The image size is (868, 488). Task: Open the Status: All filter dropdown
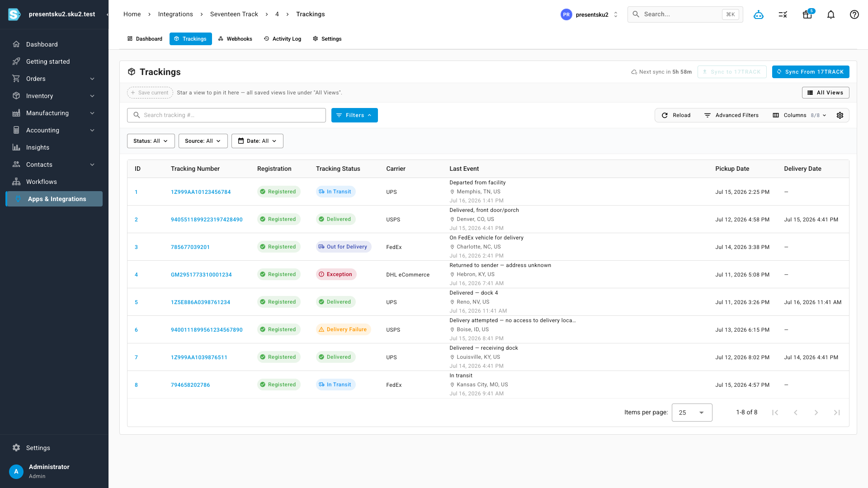tap(151, 141)
